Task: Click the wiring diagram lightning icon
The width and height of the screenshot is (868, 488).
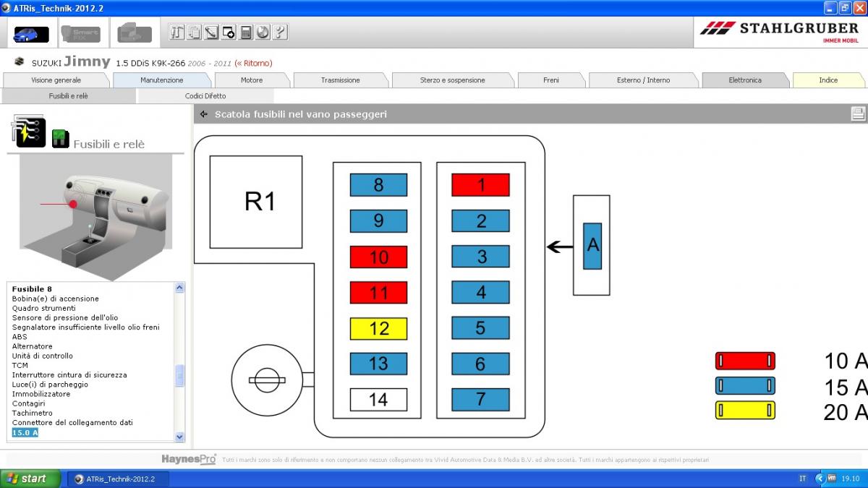Action: 29,131
